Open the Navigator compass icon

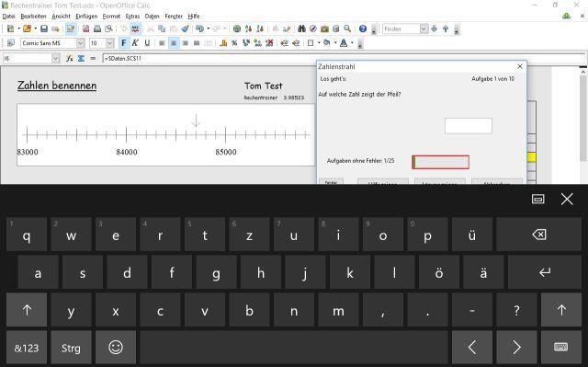(313, 29)
